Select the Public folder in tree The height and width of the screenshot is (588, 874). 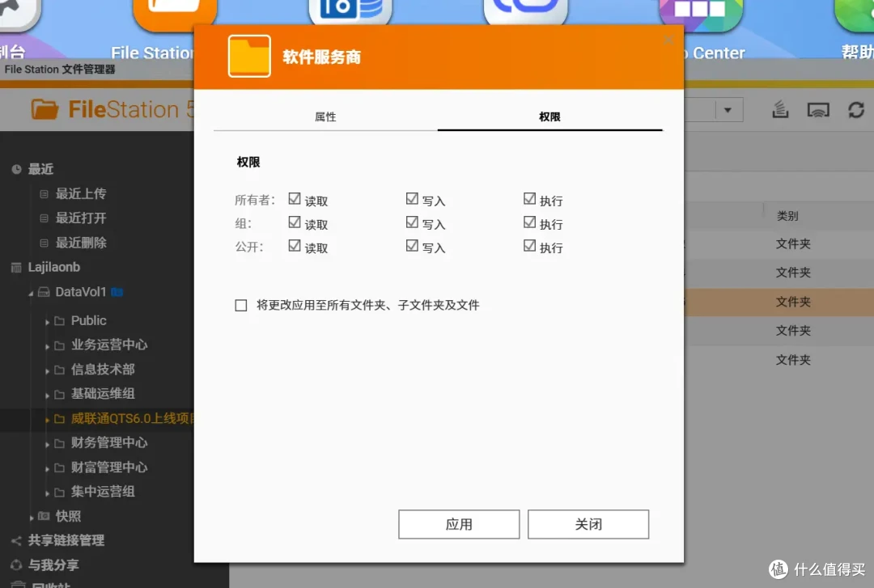click(89, 320)
